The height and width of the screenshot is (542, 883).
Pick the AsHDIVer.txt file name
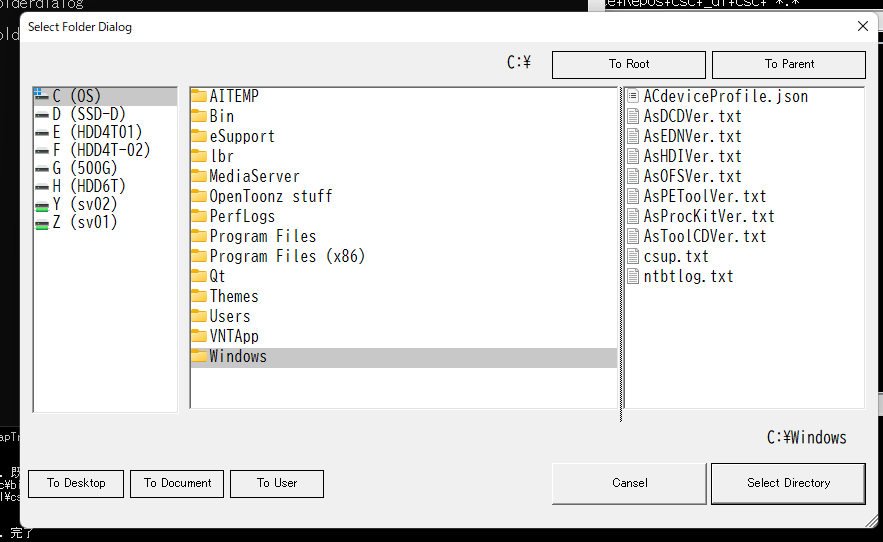692,156
